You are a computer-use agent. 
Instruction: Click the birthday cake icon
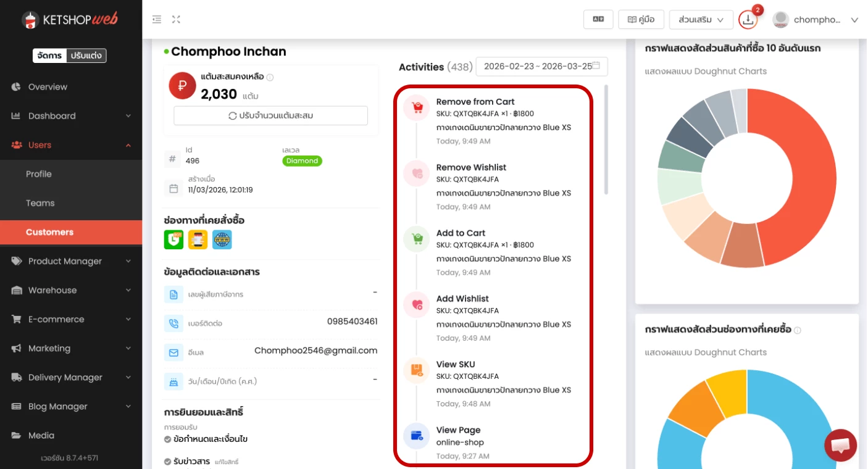pyautogui.click(x=173, y=381)
